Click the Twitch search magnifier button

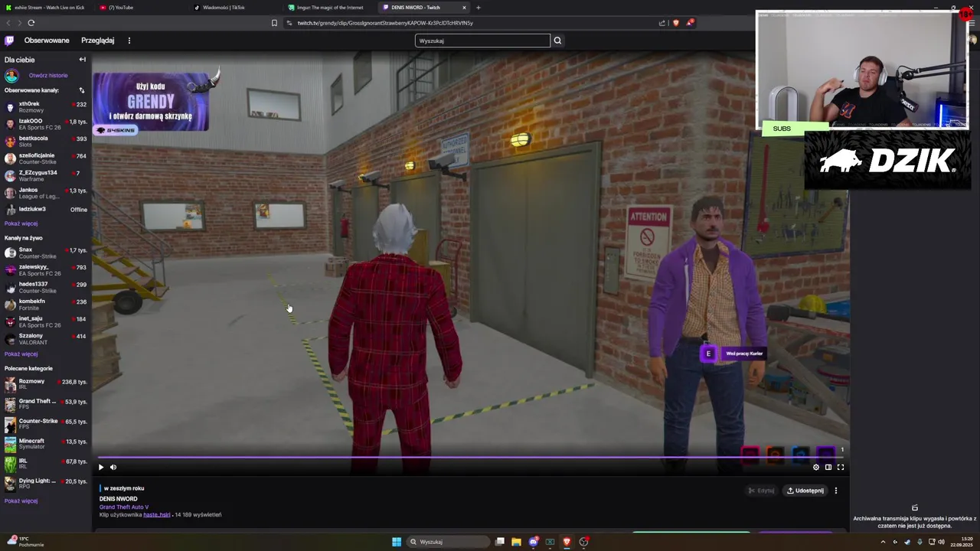click(557, 41)
